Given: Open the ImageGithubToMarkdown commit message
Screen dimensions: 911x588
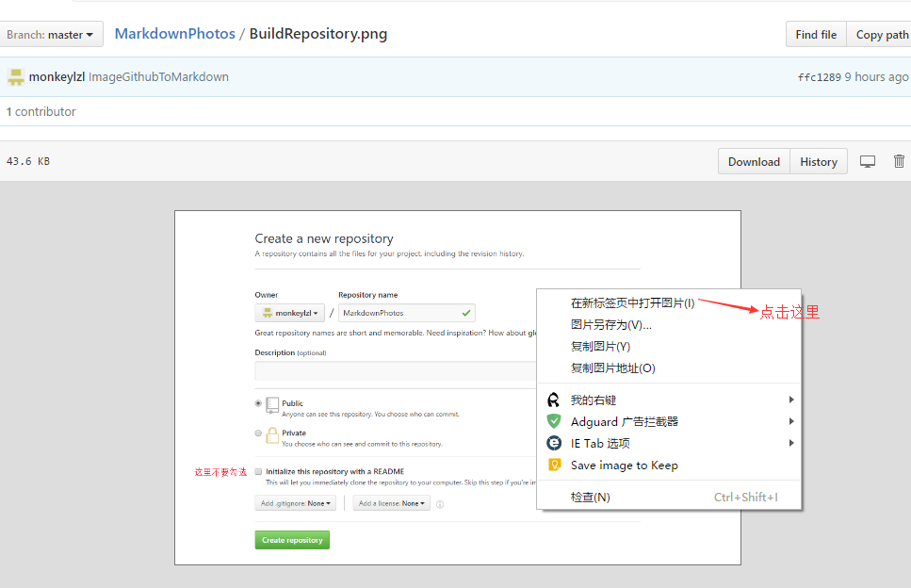Looking at the screenshot, I should tap(158, 76).
